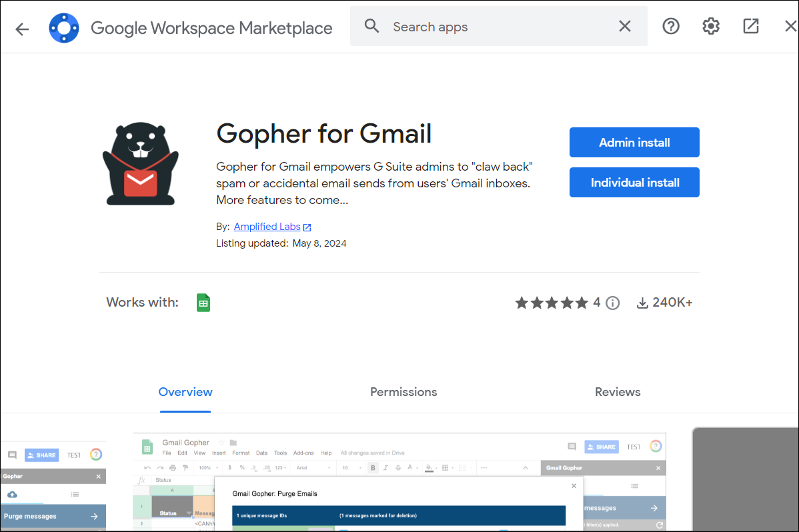799x532 pixels.
Task: Click the Works with label
Action: [x=142, y=302]
